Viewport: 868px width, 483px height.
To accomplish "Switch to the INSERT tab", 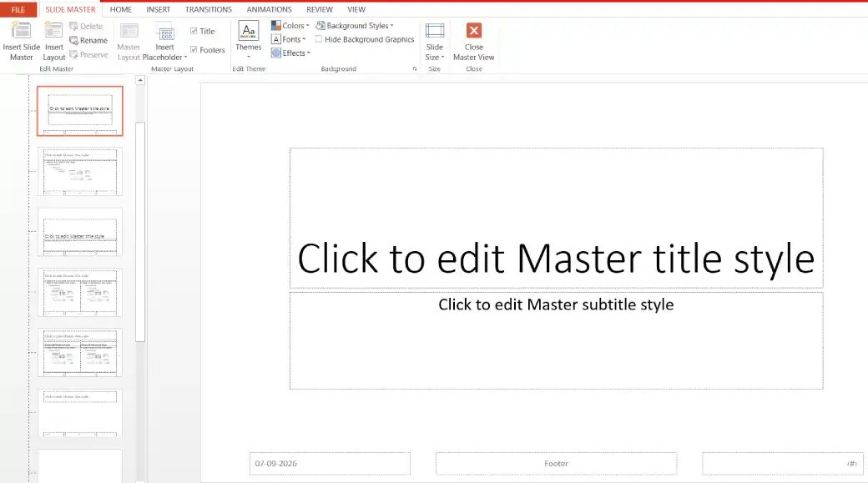I will (x=159, y=9).
